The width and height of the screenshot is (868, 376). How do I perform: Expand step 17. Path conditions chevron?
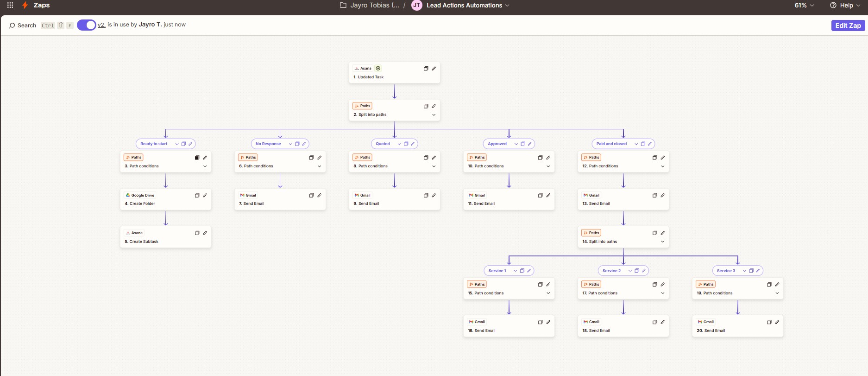tap(663, 293)
